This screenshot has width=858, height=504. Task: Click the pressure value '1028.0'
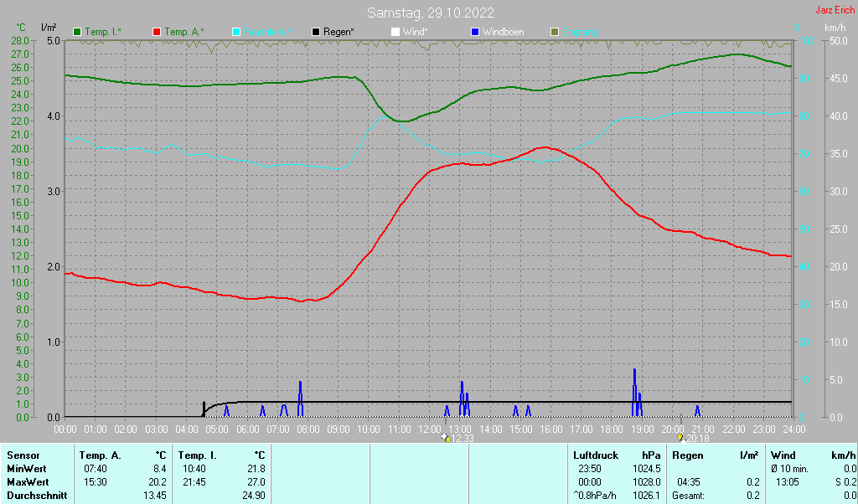coord(647,483)
